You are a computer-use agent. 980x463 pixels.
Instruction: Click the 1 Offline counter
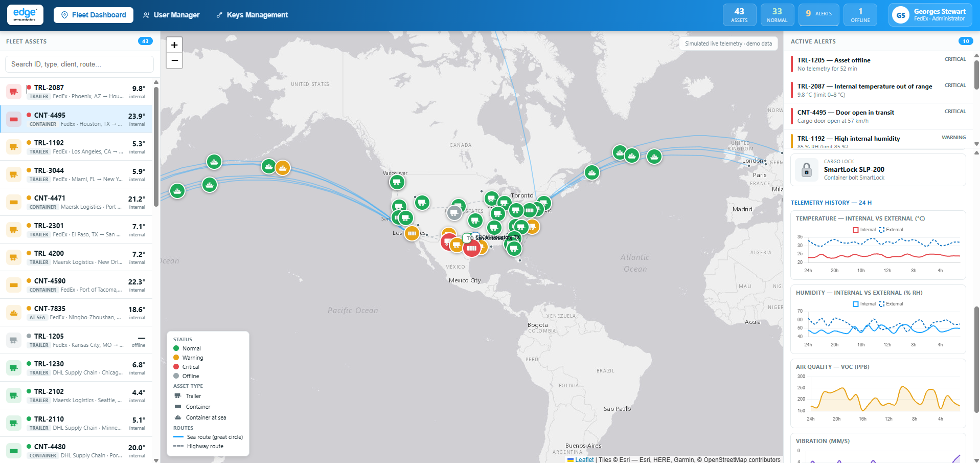[x=860, y=15]
